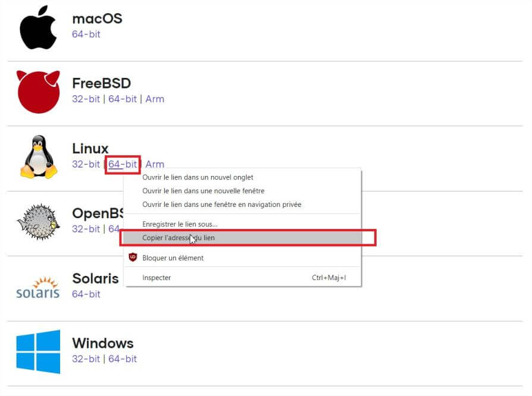This screenshot has height=396, width=532.
Task: Click the Apple macOS logo
Action: (38, 27)
